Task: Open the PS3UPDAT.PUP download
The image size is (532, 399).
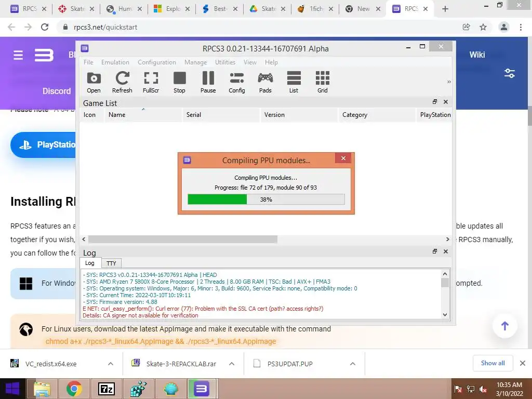Action: [290, 364]
